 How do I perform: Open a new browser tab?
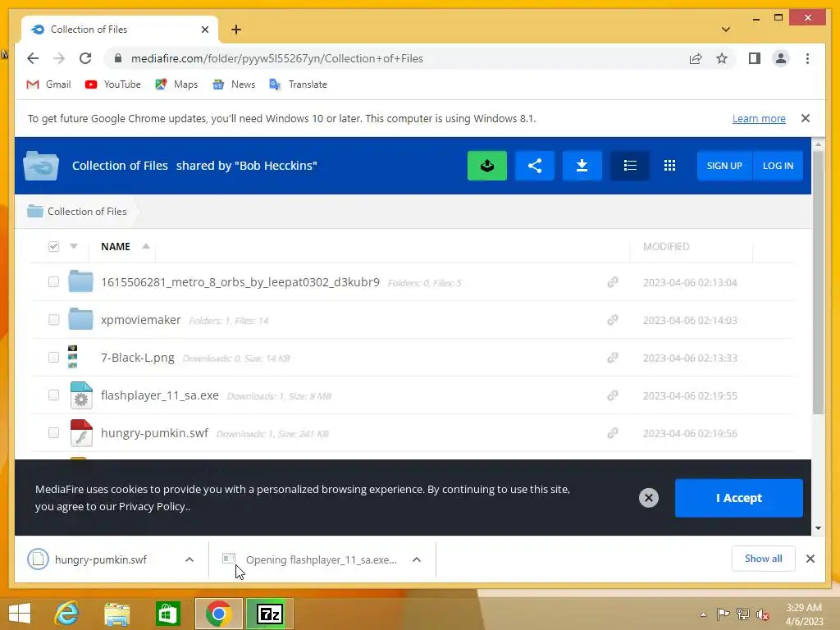(x=236, y=30)
